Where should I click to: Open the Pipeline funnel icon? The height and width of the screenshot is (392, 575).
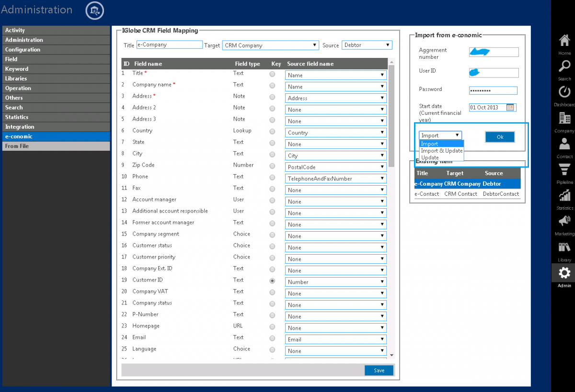tap(564, 169)
